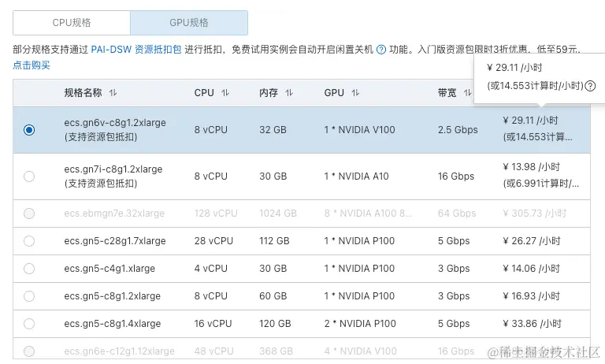605x364 pixels.
Task: Click the 带宽 column sort icon
Action: pos(467,93)
